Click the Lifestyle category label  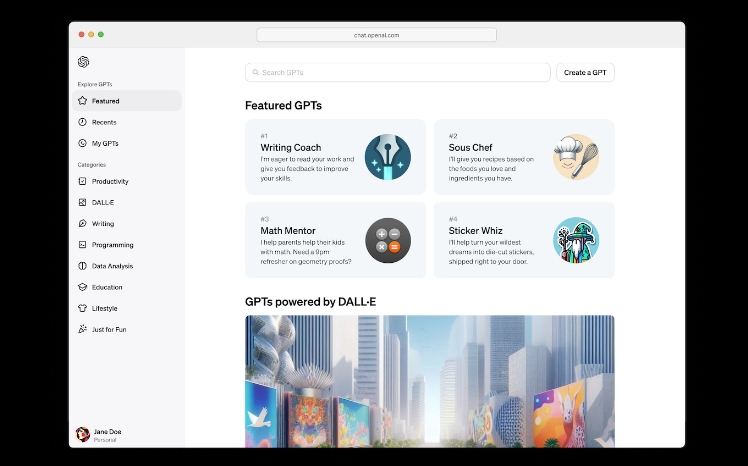click(x=104, y=308)
